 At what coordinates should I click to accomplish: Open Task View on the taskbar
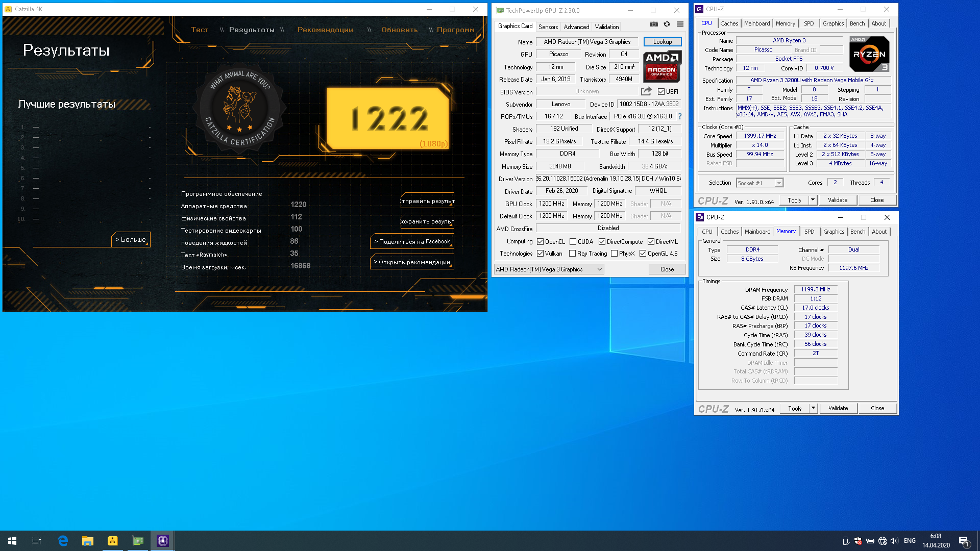(37, 541)
